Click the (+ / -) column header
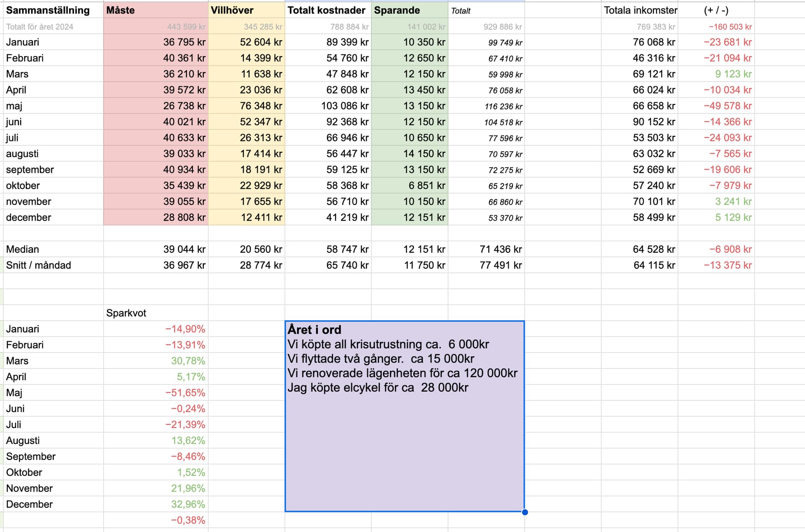Image resolution: width=805 pixels, height=532 pixels. pos(716,10)
